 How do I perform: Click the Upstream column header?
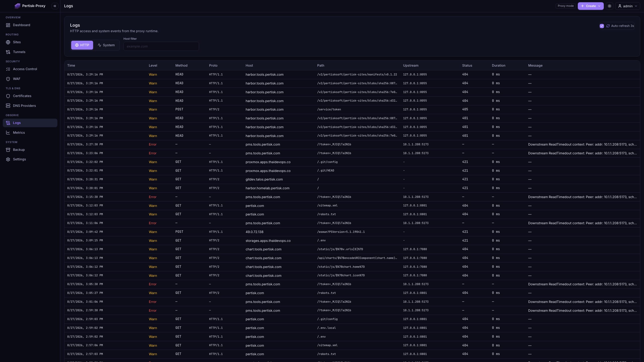(x=411, y=66)
